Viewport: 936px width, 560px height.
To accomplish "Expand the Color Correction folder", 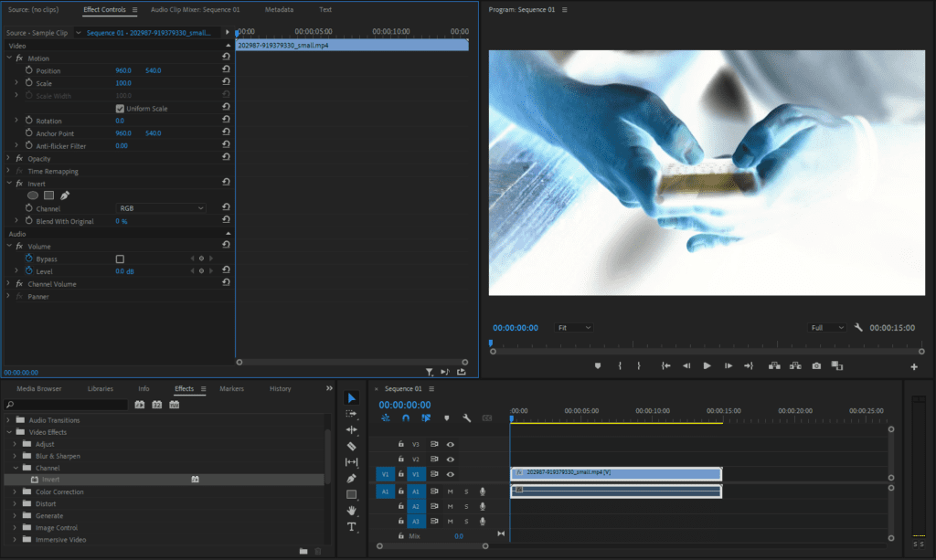I will click(15, 491).
